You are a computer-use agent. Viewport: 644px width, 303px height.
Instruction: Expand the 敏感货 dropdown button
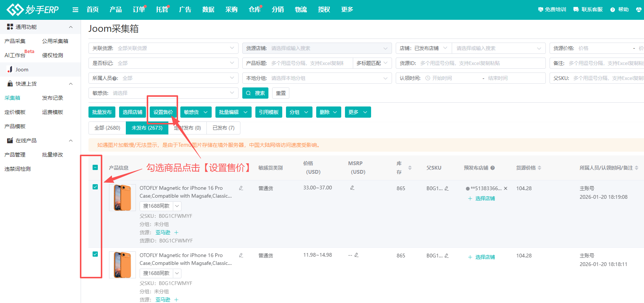(x=196, y=112)
